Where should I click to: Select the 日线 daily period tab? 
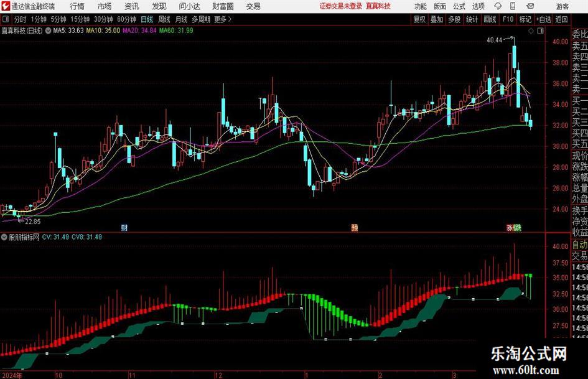point(147,19)
